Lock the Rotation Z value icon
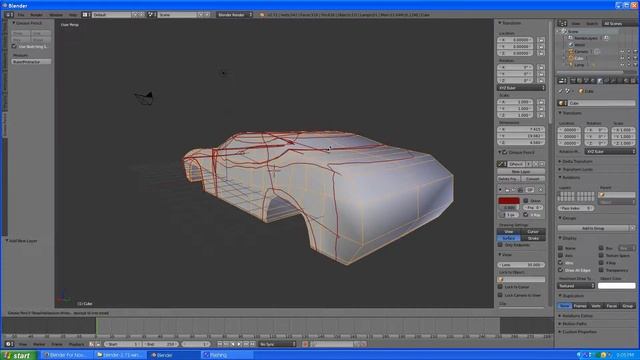The image size is (640, 360). tap(541, 80)
